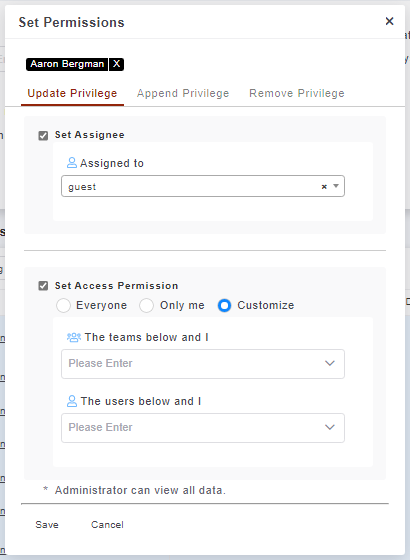Viewport: 410px width, 560px height.
Task: Expand the teams below dropdown chevron
Action: [330, 363]
